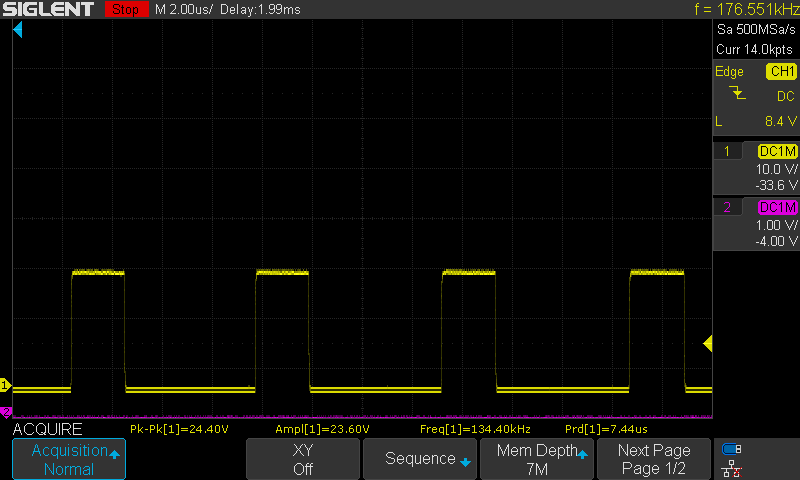800x480 pixels.
Task: Click the Ampl[1]=23.60V measurement
Action: click(322, 429)
